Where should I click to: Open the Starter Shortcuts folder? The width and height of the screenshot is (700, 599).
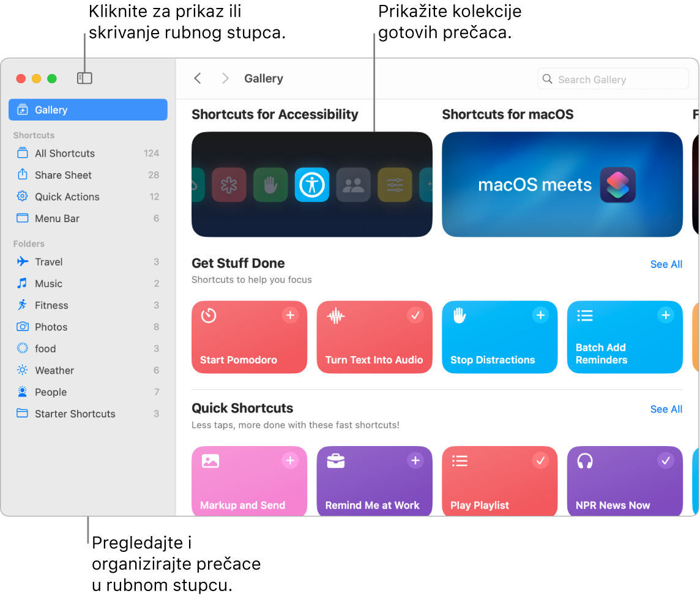pyautogui.click(x=88, y=414)
